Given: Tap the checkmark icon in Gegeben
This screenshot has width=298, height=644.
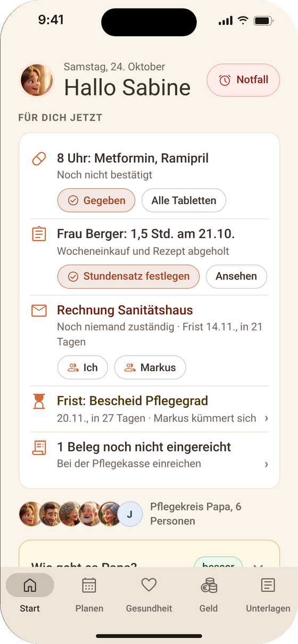Looking at the screenshot, I should coord(73,200).
